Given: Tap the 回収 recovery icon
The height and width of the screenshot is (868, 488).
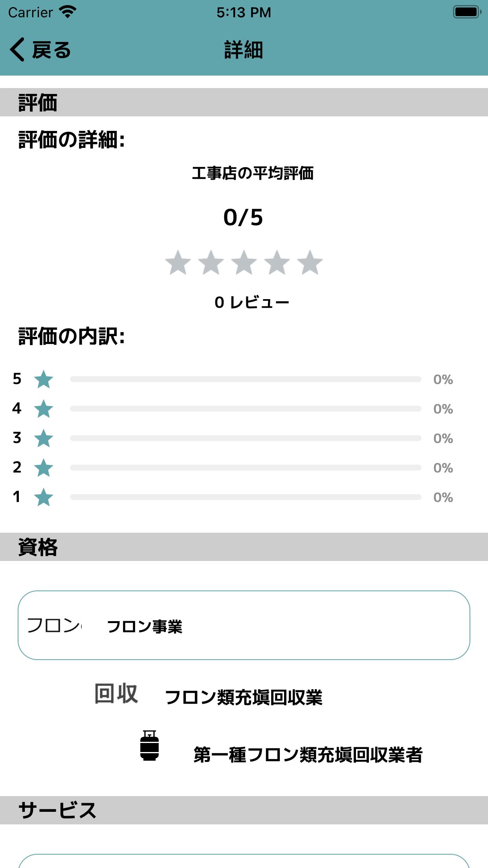Looking at the screenshot, I should (116, 693).
